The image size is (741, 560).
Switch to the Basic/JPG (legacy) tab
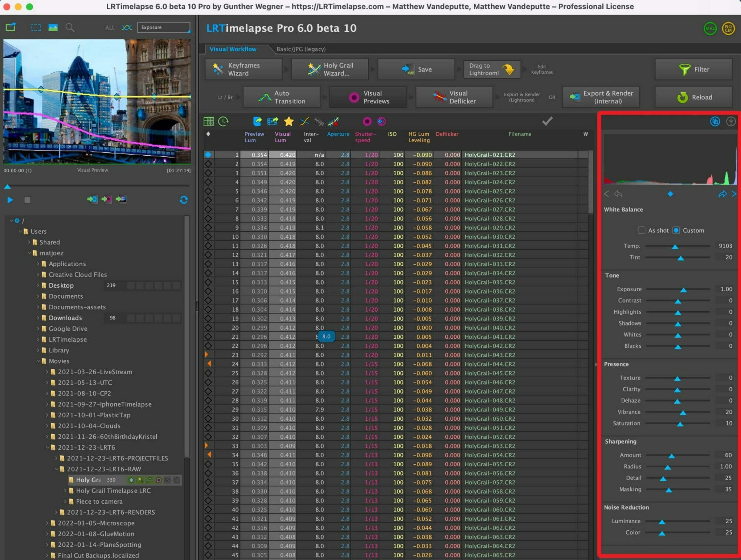tap(301, 49)
